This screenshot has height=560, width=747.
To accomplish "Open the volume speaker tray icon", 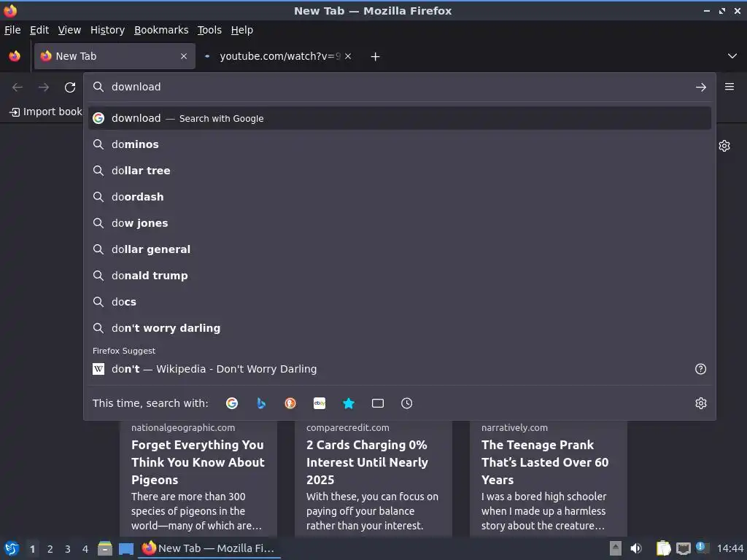I will tap(636, 548).
